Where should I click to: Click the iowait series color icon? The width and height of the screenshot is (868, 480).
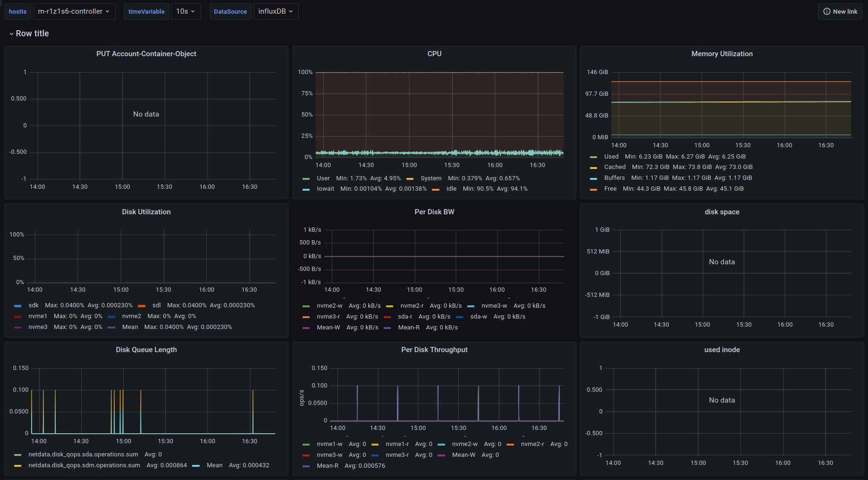point(306,189)
